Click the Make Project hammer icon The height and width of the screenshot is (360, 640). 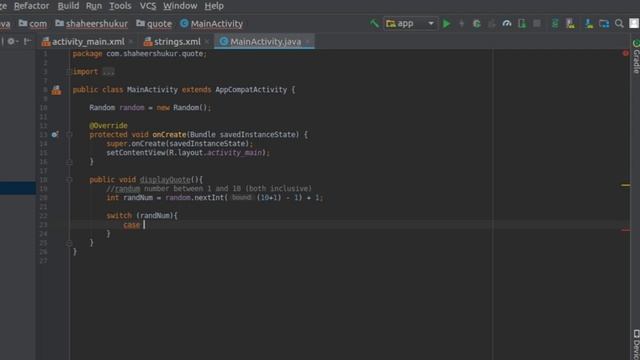[374, 24]
